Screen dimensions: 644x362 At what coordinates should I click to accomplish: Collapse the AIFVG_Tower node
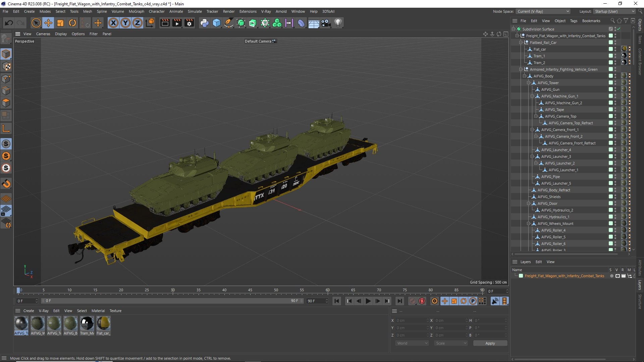point(529,83)
